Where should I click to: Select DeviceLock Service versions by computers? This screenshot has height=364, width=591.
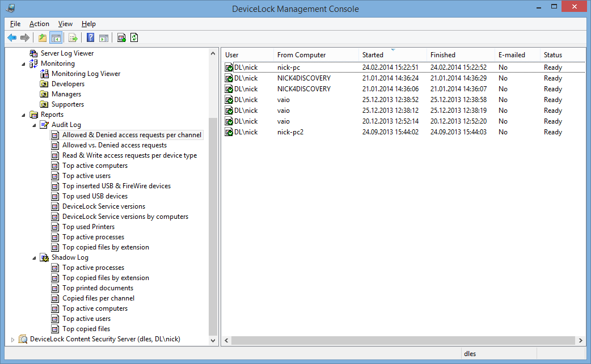click(125, 216)
